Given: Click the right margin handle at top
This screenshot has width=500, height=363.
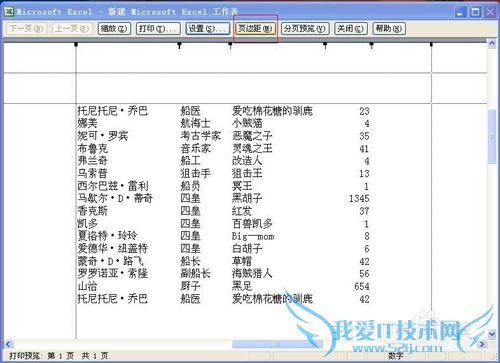Looking at the screenshot, I should tap(431, 44).
